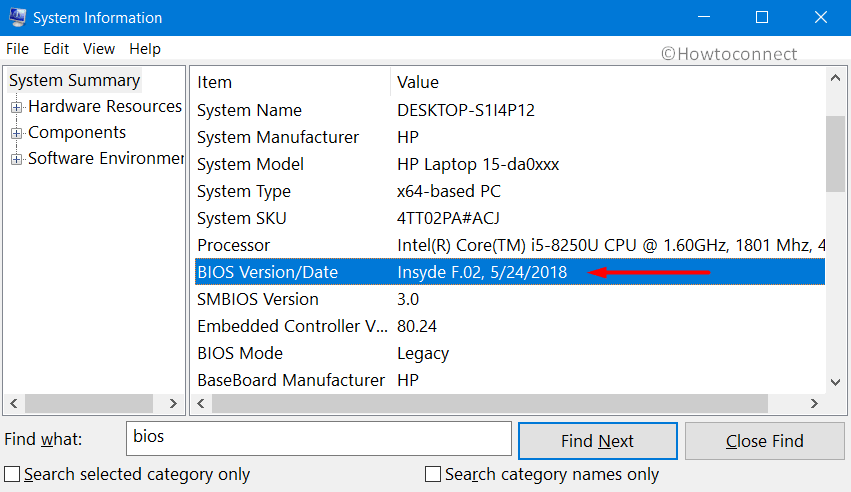
Task: Enable Search category names only checkbox
Action: pyautogui.click(x=433, y=474)
